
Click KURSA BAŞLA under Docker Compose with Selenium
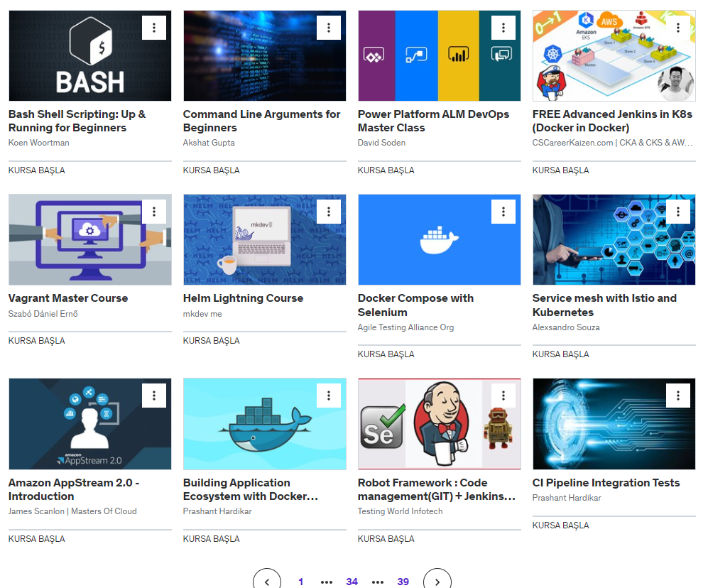click(386, 354)
